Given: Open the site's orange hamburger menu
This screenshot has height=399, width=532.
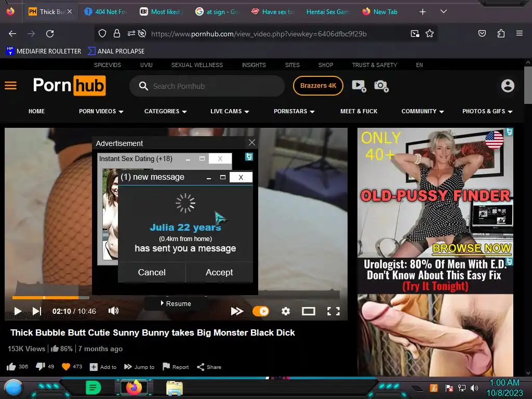Looking at the screenshot, I should click(x=10, y=86).
